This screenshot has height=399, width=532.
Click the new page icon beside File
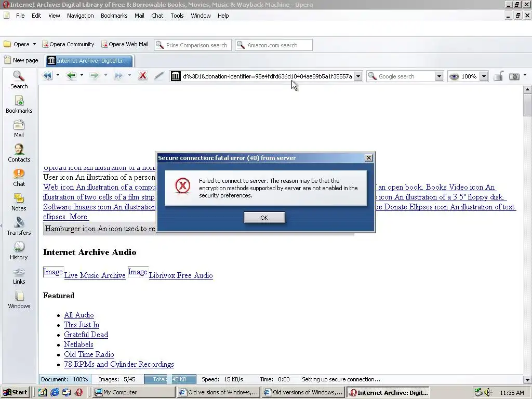tap(7, 16)
